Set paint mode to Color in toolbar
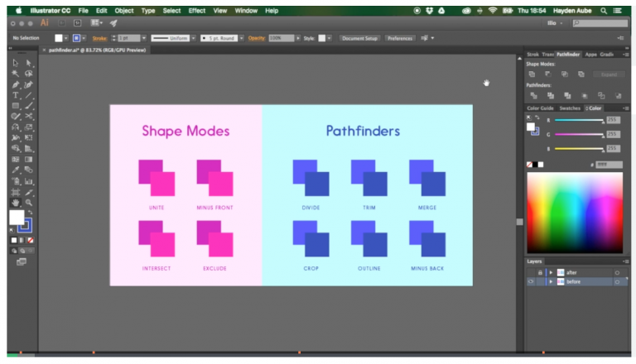This screenshot has width=636, height=364. pos(14,241)
